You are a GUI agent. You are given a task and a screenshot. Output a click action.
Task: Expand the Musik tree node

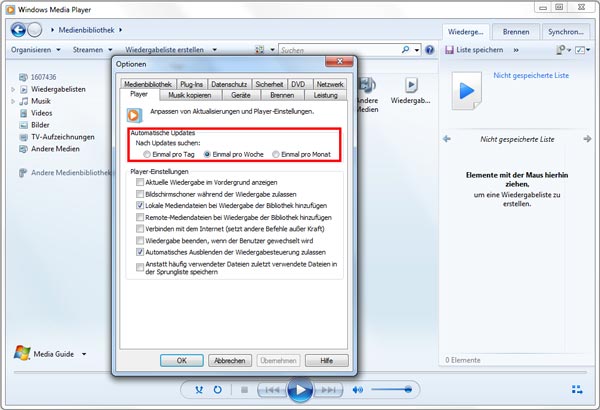(x=13, y=101)
